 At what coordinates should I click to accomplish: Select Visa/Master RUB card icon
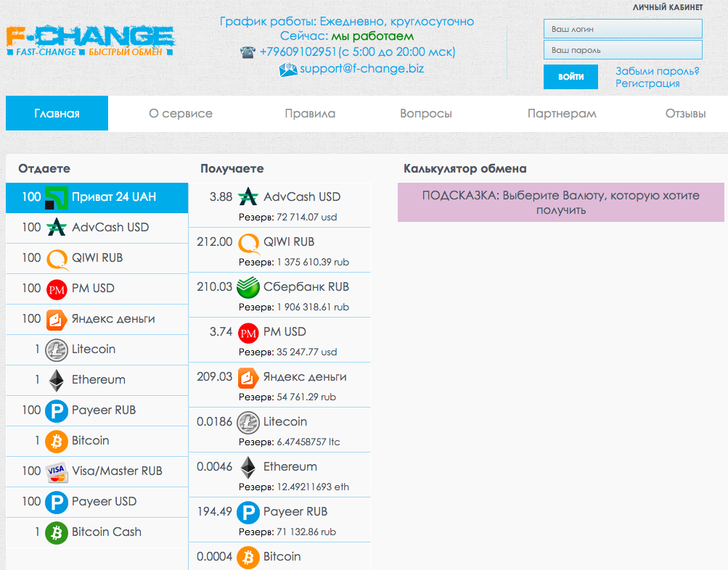(x=57, y=471)
